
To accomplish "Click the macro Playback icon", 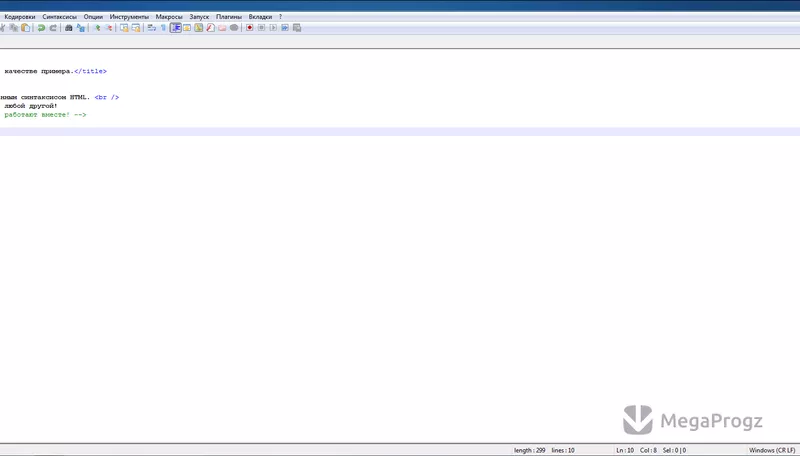I will click(x=273, y=28).
